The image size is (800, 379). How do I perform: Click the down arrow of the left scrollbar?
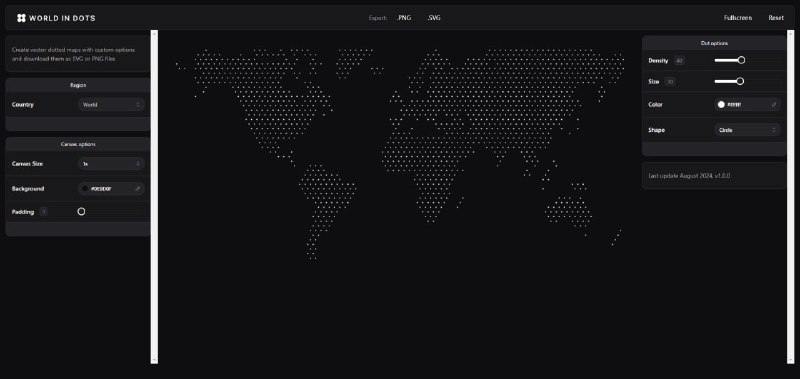coord(154,360)
